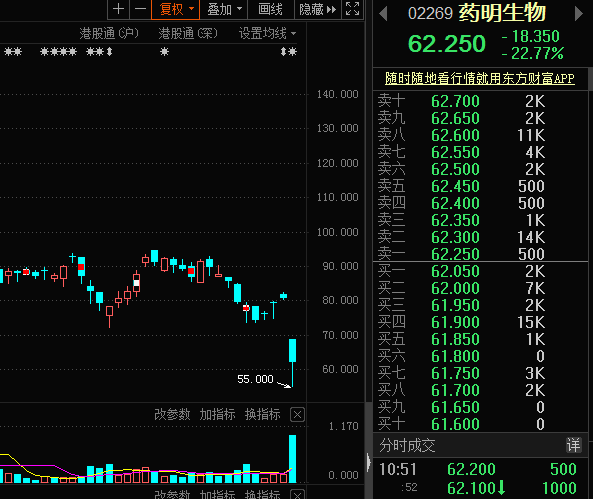Click 加指标 in the bottom indicator panel
This screenshot has width=593, height=499.
217,494
